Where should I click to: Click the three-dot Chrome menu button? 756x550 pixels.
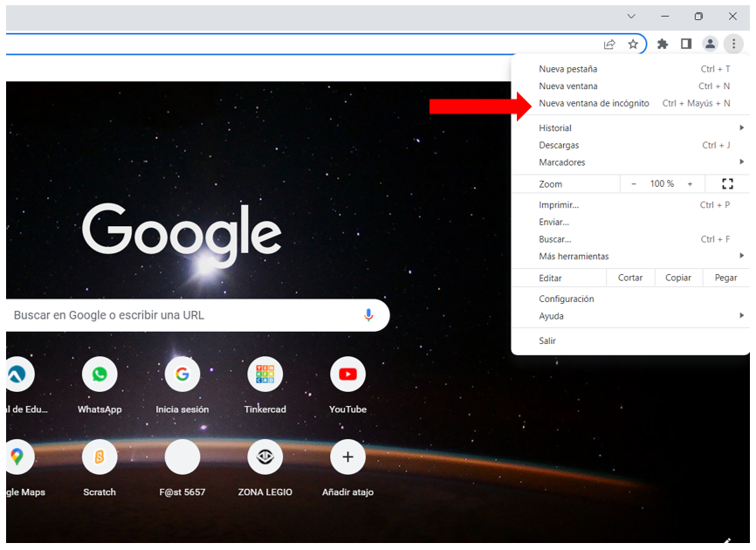point(733,44)
